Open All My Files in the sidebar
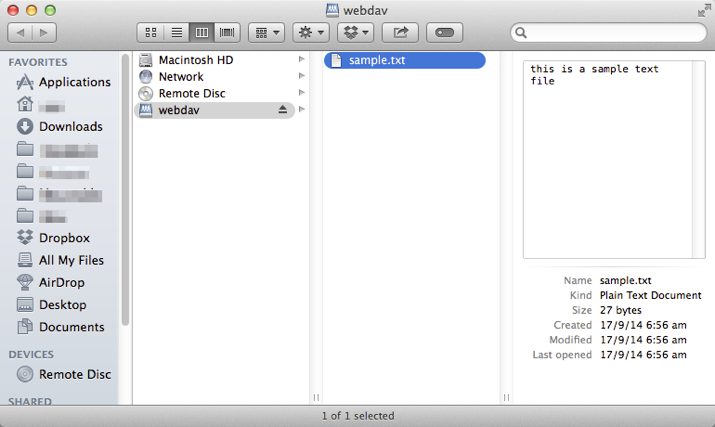 pos(61,260)
